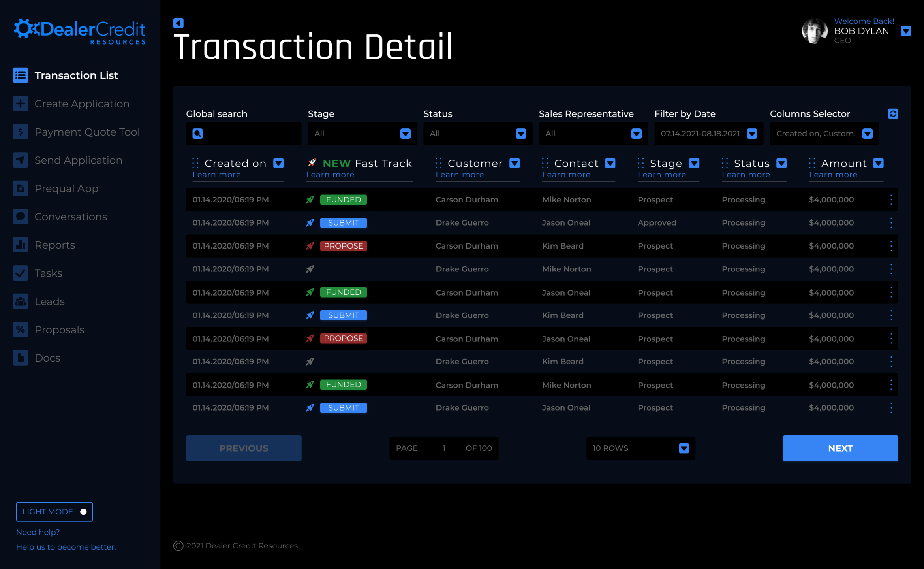Click the Proposals percent icon
The image size is (924, 569).
[x=21, y=330]
